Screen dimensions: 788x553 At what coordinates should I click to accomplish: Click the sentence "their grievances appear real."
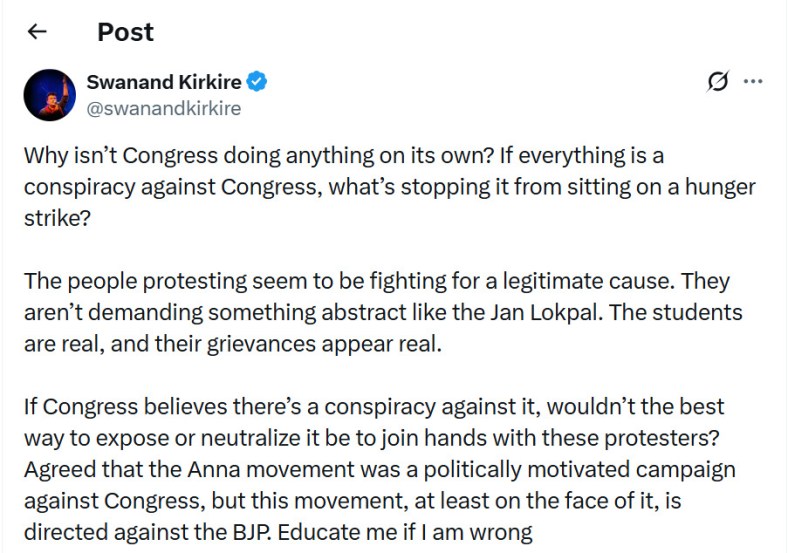pyautogui.click(x=298, y=344)
